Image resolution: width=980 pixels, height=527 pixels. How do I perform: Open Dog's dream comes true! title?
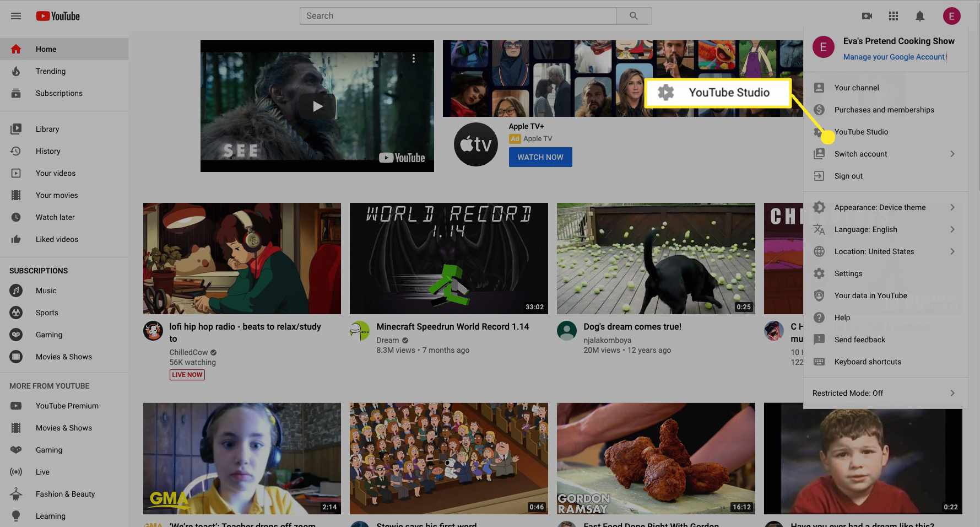click(632, 326)
